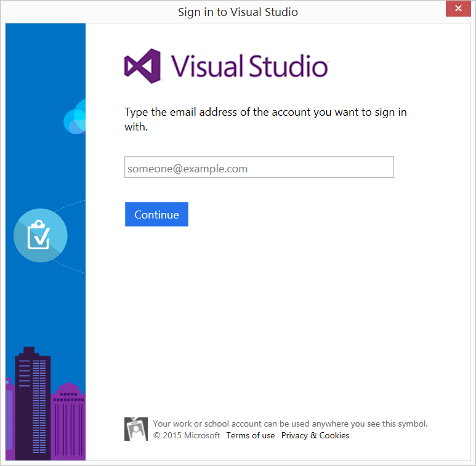Viewport: 476px width, 466px height.
Task: Click the '© 2015 Microsoft' text
Action: [x=187, y=435]
